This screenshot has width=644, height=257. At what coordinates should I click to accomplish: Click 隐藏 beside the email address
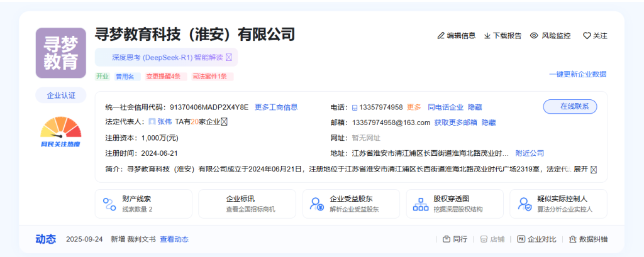[489, 123]
